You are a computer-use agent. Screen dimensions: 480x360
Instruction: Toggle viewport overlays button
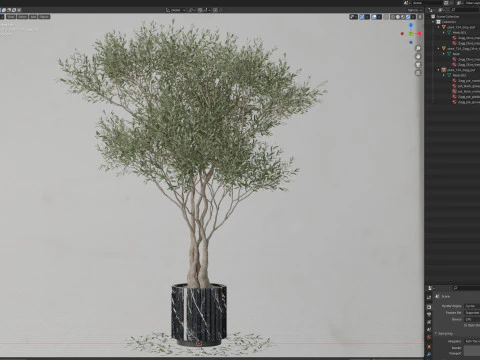click(x=374, y=17)
